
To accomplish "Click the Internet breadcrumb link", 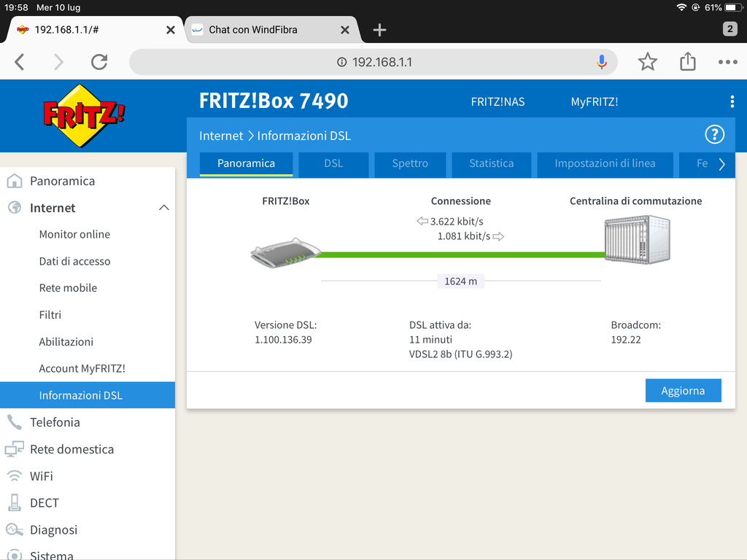I will (x=221, y=136).
